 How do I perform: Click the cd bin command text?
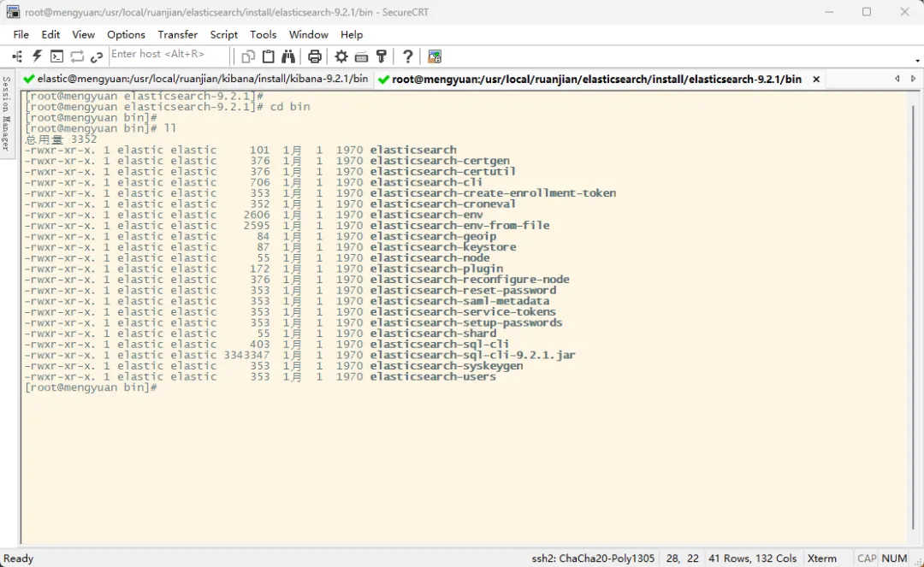290,107
